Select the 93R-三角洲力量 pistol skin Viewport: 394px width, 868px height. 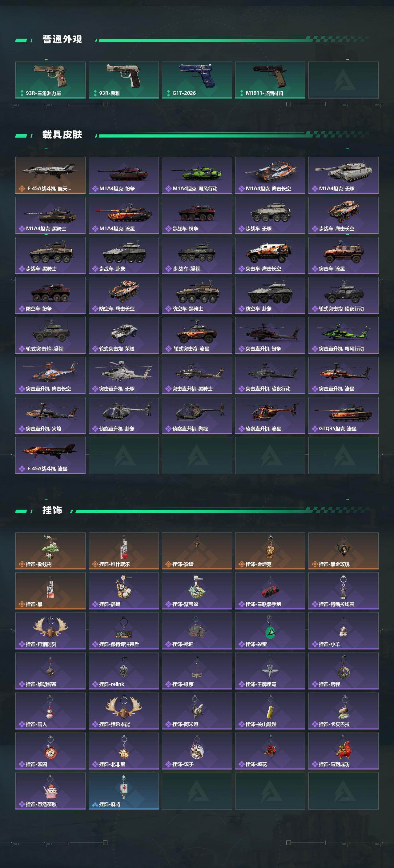pyautogui.click(x=50, y=80)
